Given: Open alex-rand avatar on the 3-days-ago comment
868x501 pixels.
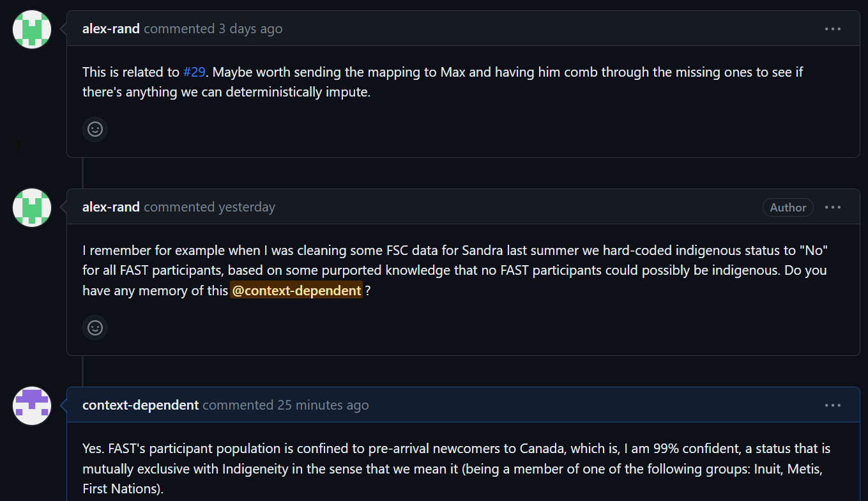Looking at the screenshot, I should pos(32,29).
